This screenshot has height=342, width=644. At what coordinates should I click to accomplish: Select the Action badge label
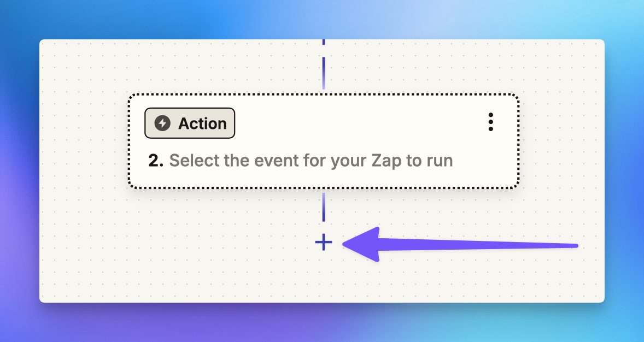[x=190, y=123]
